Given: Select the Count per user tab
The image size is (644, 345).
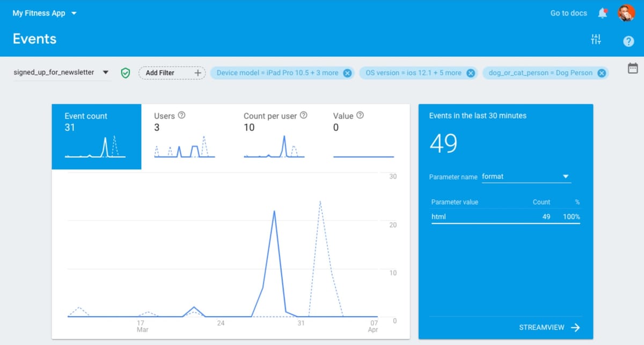Looking at the screenshot, I should pyautogui.click(x=276, y=137).
